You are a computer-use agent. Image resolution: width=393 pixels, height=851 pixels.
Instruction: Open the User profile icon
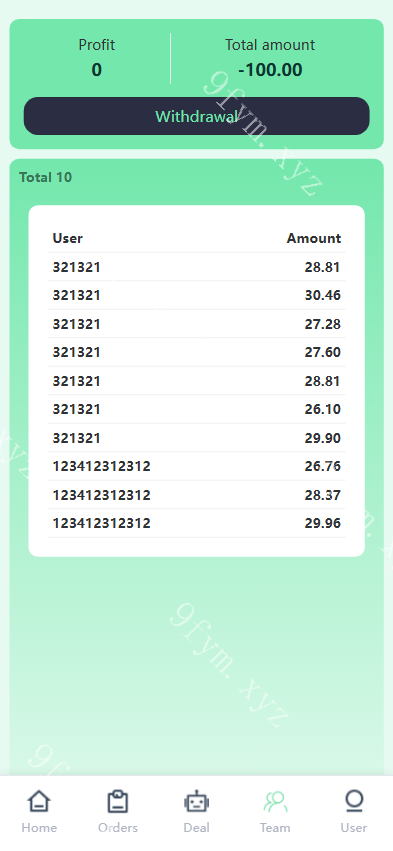(354, 801)
